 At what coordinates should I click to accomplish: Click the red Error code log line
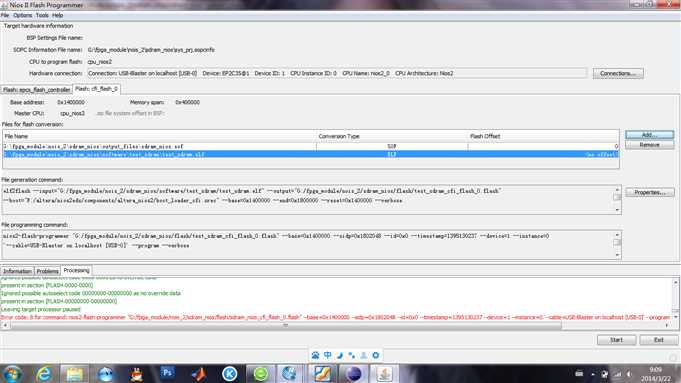(335, 317)
